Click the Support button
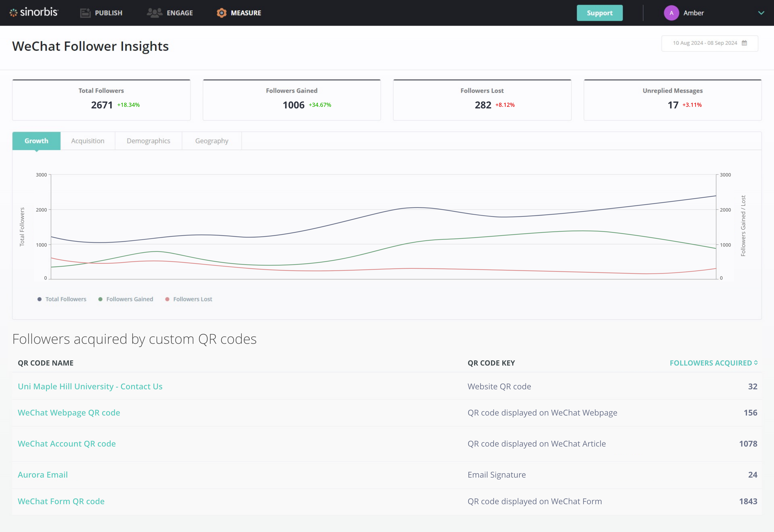This screenshot has width=774, height=532. [600, 13]
